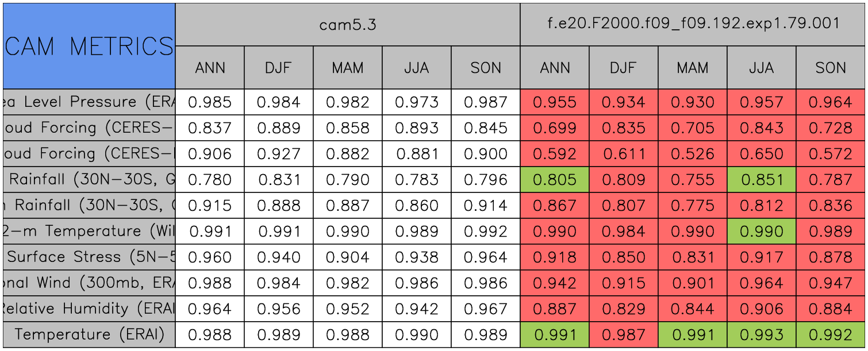Select JJA header under the f.e20.F2000 experiment

click(762, 68)
